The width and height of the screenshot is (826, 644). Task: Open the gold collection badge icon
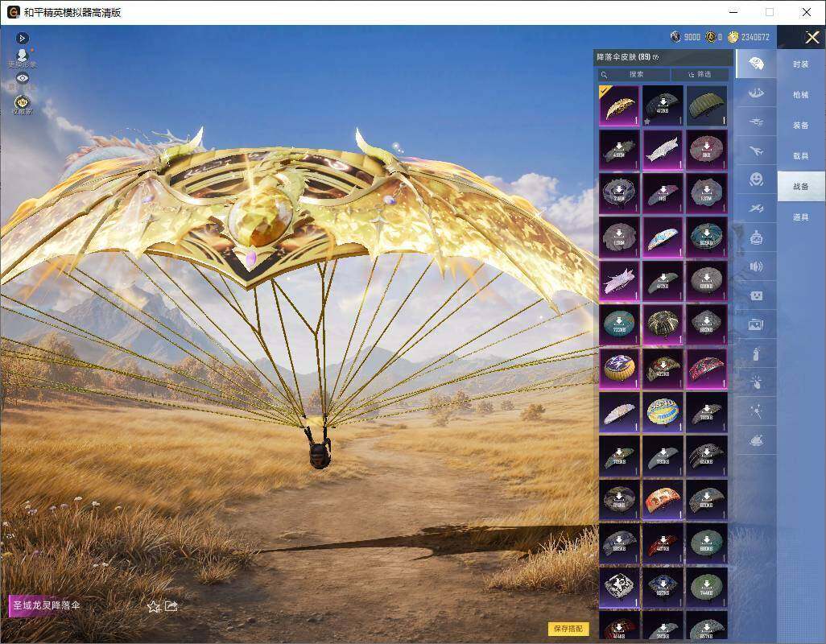(22, 103)
